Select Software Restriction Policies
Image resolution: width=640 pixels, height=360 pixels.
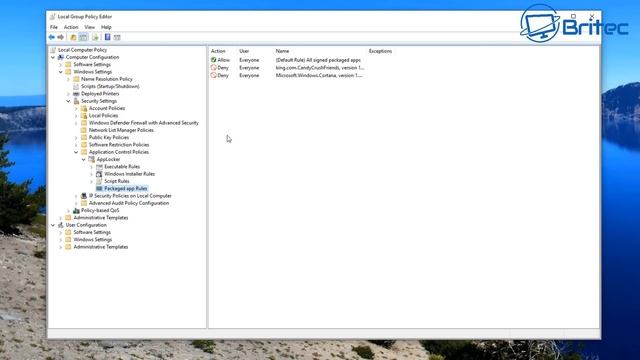tap(119, 145)
